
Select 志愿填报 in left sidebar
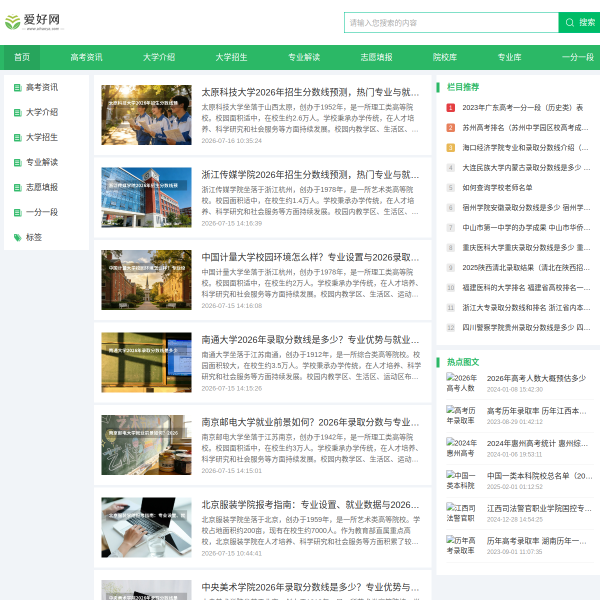[42, 188]
